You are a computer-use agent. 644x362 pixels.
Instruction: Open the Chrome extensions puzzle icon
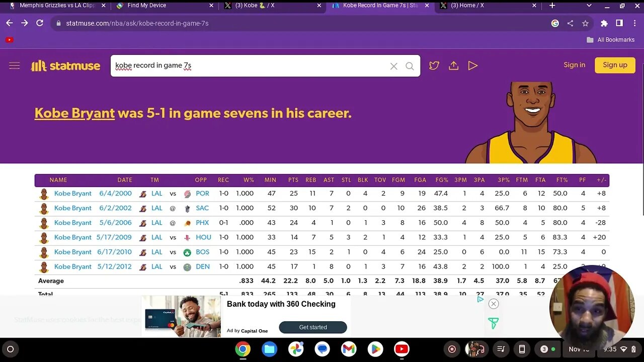(604, 23)
